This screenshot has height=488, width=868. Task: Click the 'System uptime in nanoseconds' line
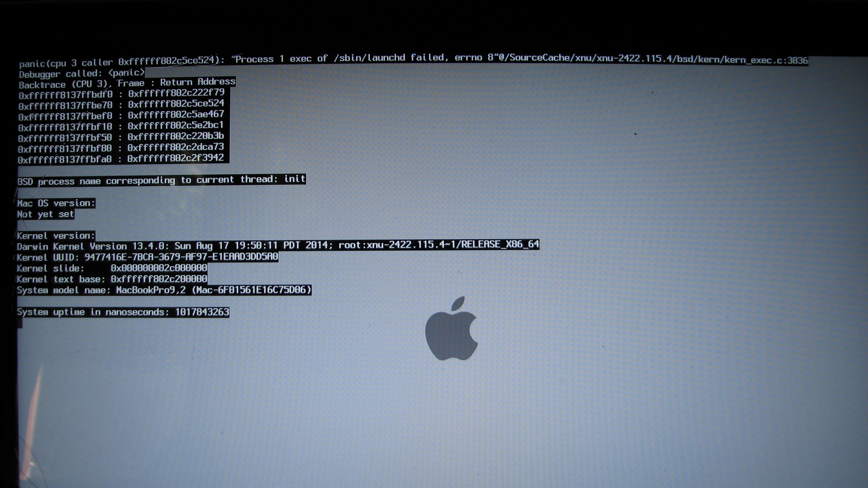pyautogui.click(x=123, y=312)
